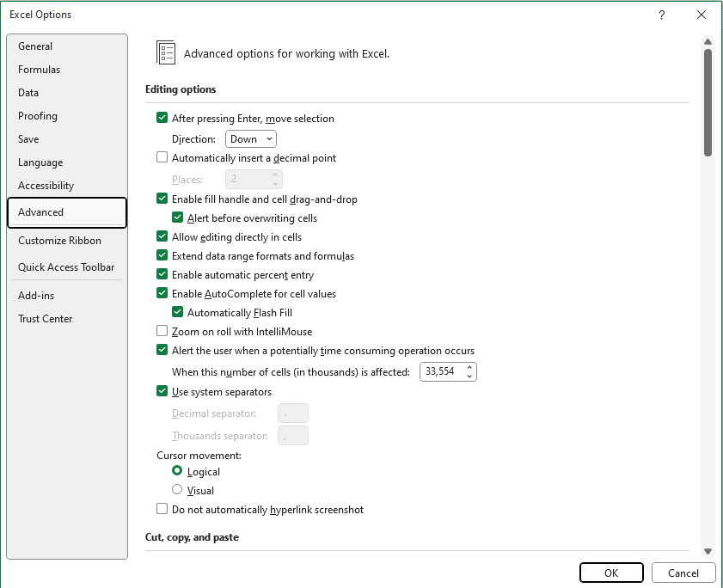Open the Accessibility options category
Viewport: 723px width, 588px height.
[x=67, y=186]
